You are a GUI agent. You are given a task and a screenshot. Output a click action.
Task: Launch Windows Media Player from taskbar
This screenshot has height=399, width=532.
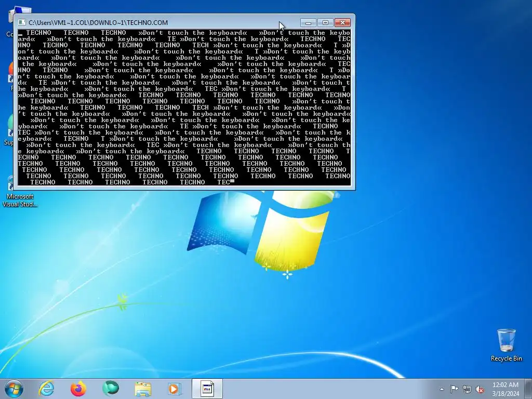click(175, 389)
